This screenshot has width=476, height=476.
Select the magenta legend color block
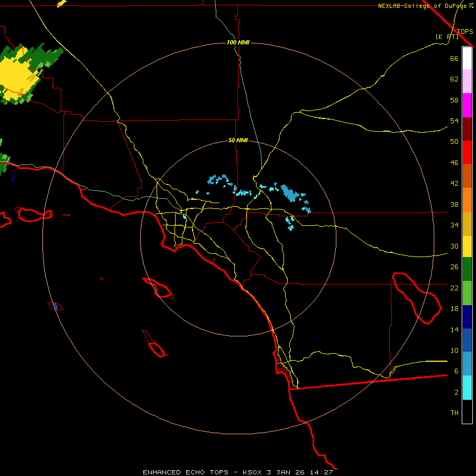[467, 105]
